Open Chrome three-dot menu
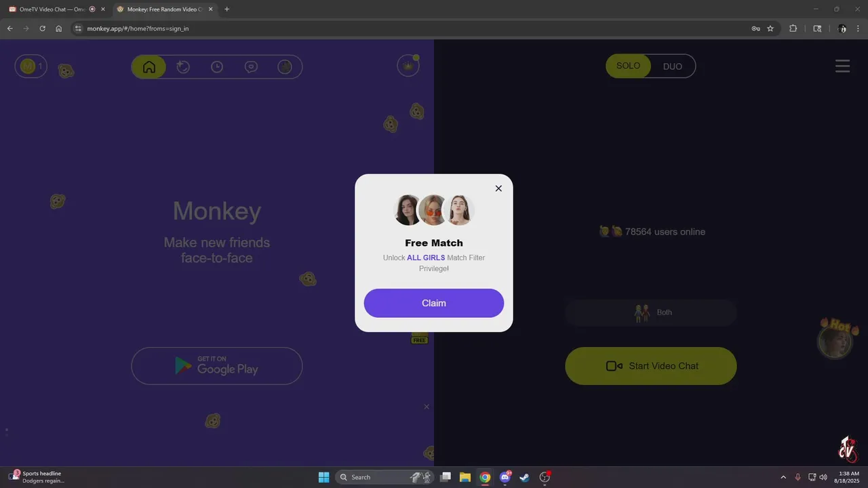The height and width of the screenshot is (488, 868). (x=859, y=28)
